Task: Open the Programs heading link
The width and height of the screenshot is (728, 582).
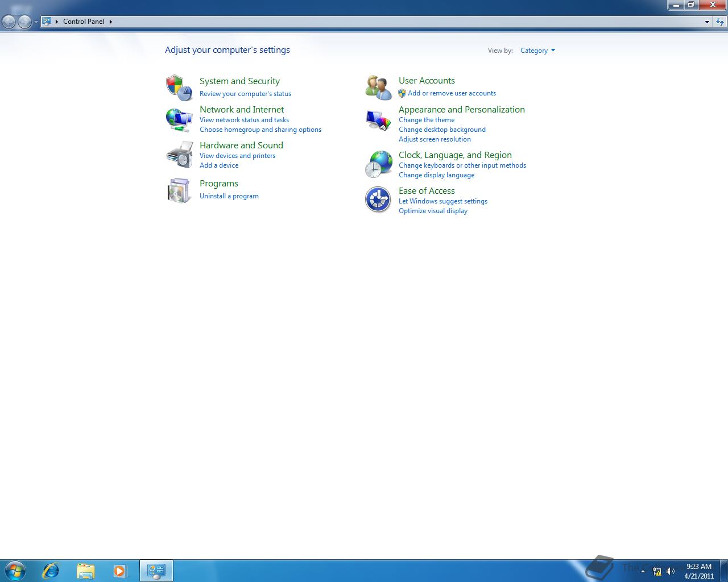Action: click(219, 184)
